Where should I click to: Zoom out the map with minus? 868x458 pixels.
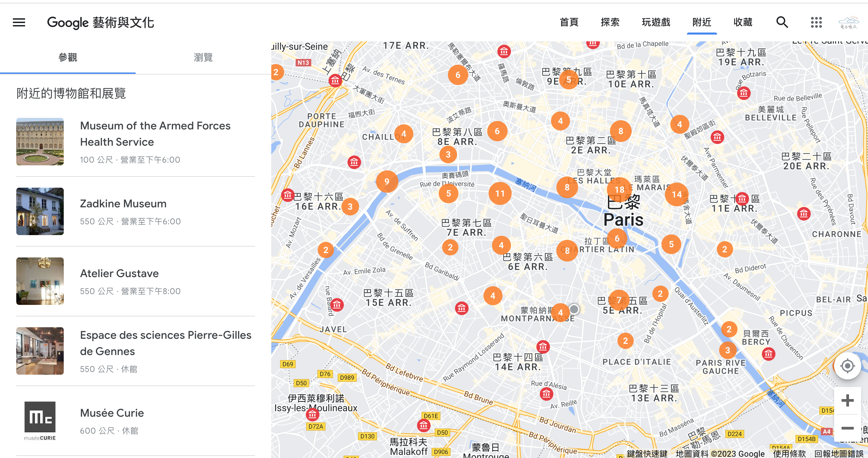[847, 428]
